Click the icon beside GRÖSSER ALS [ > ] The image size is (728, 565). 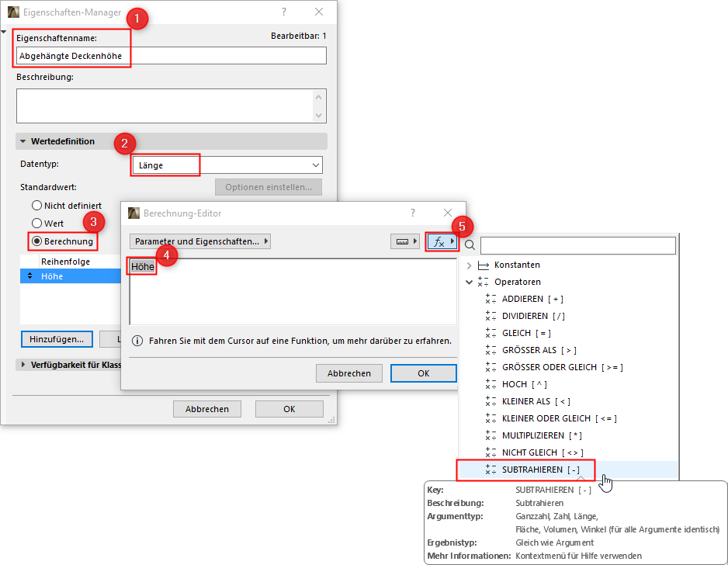[x=491, y=350]
